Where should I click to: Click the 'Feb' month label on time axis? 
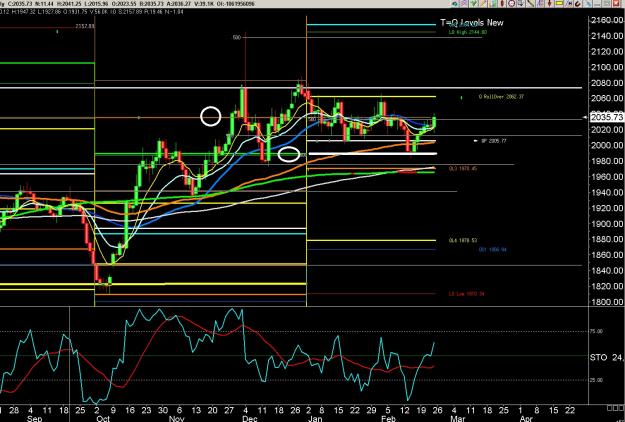tap(388, 419)
